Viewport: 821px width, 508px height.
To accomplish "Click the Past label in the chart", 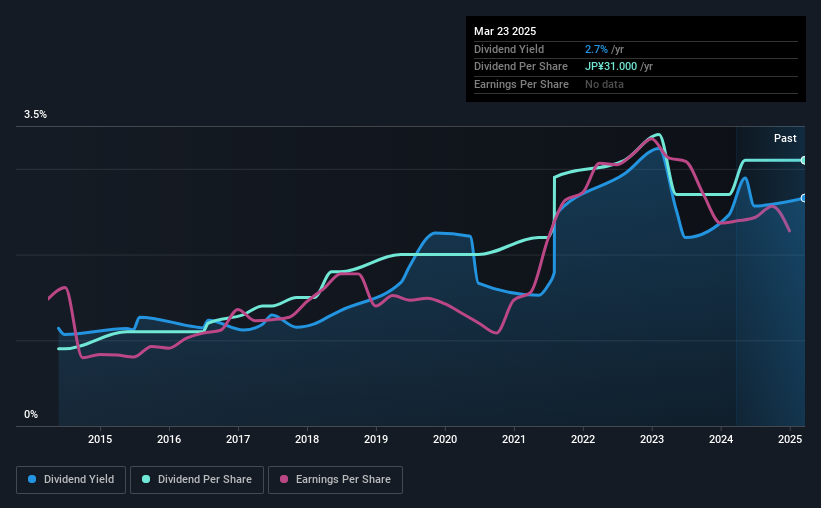I will (785, 138).
